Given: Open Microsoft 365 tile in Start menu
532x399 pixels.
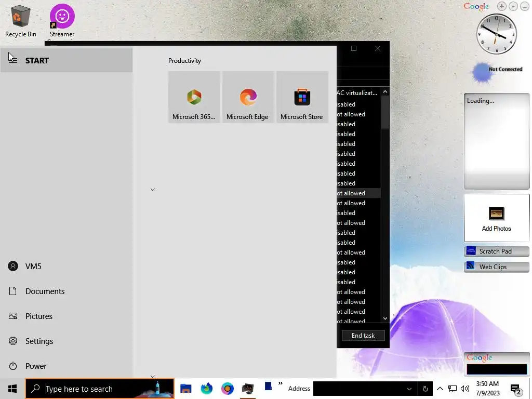Looking at the screenshot, I should click(194, 97).
